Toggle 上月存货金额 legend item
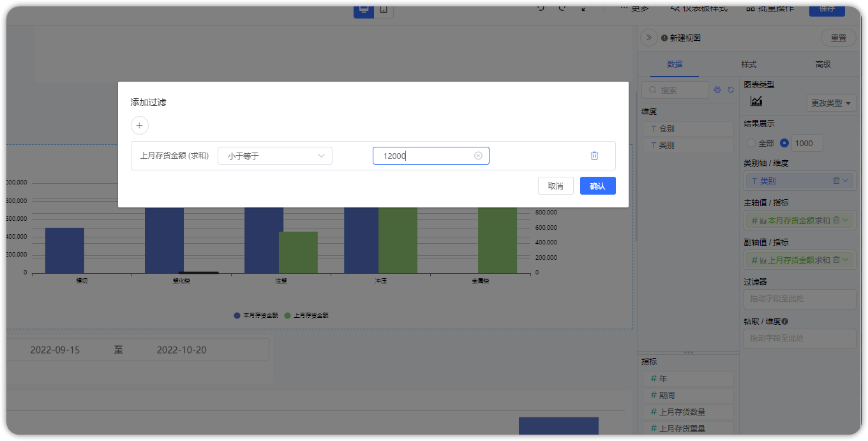Screen dimensions: 868x441 point(306,315)
